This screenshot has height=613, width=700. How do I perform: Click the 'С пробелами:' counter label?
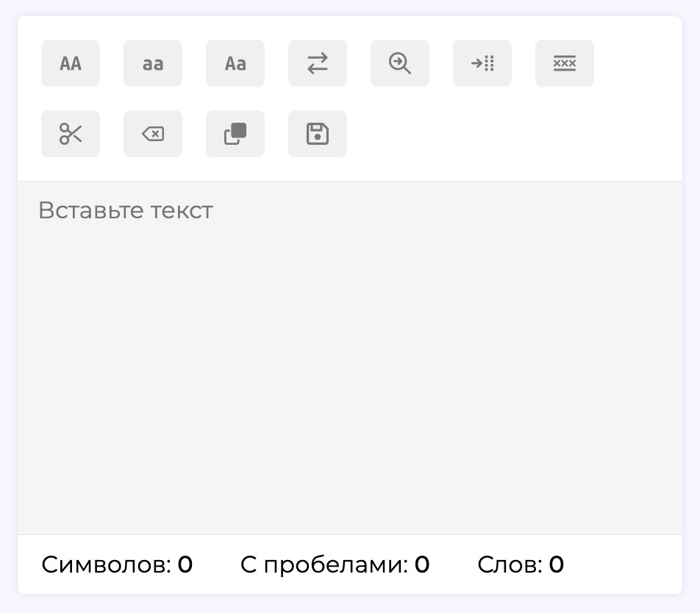point(324,564)
